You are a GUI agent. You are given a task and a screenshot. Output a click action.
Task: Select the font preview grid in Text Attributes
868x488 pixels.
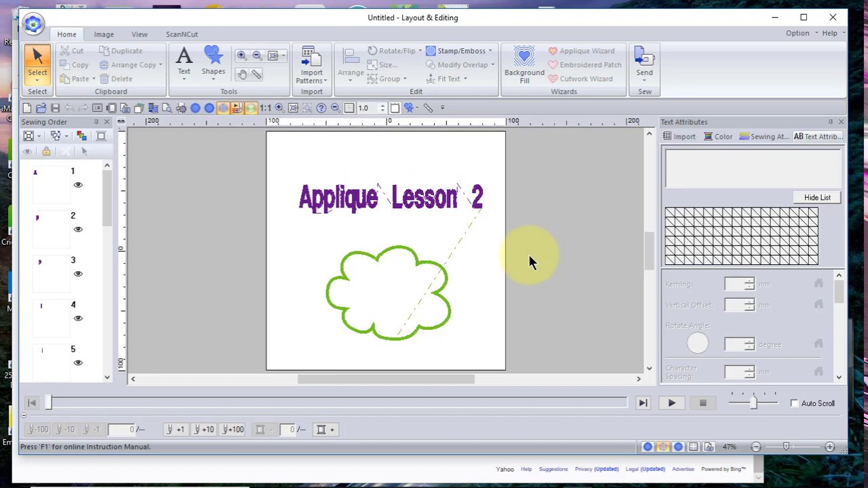click(x=741, y=236)
